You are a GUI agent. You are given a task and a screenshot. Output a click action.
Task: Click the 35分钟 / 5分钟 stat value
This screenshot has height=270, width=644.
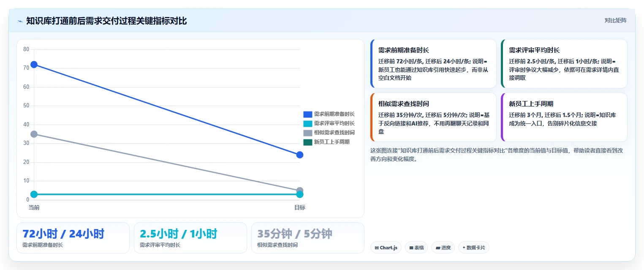(x=295, y=234)
